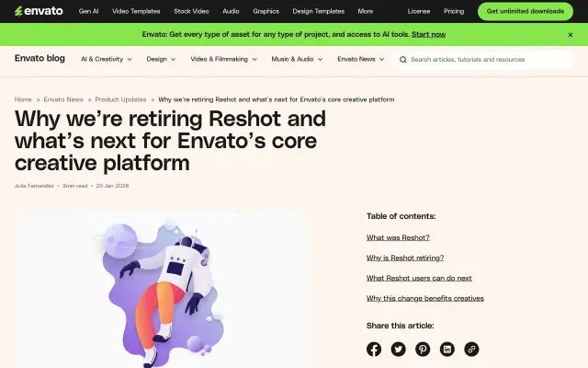The width and height of the screenshot is (588, 368).
Task: Jump to What was Reshot? section
Action: [x=398, y=237]
